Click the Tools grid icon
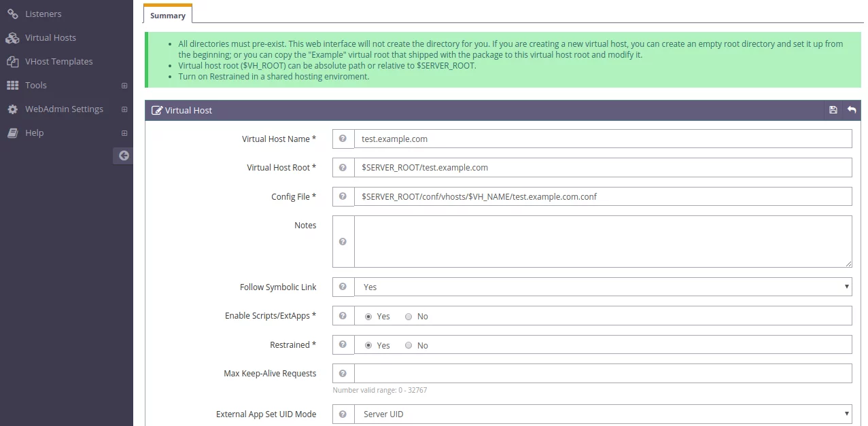The height and width of the screenshot is (426, 868). (12, 85)
